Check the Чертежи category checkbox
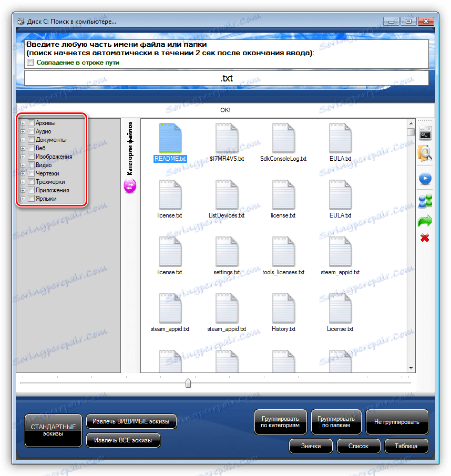 tap(32, 174)
